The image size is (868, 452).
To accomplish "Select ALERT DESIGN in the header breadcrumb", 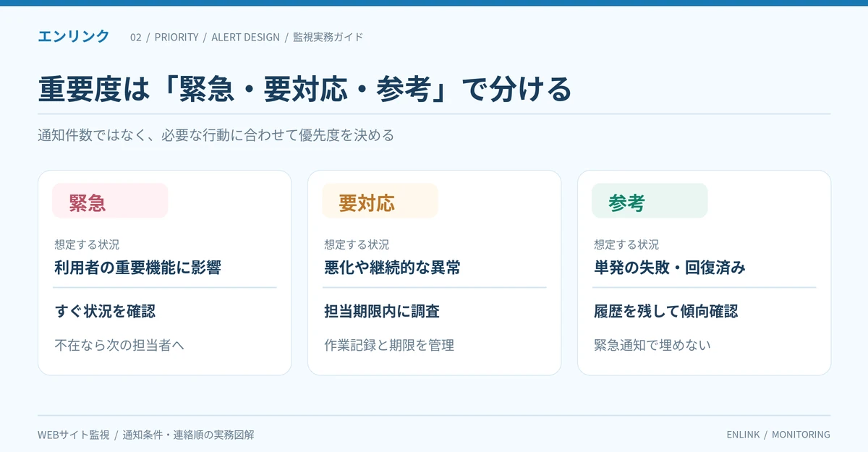I will [x=245, y=37].
